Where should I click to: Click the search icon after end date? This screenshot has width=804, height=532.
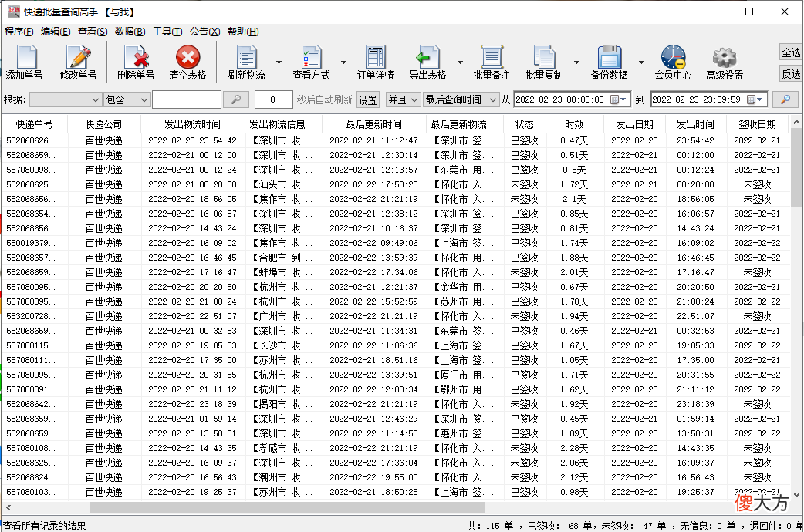[x=785, y=99]
